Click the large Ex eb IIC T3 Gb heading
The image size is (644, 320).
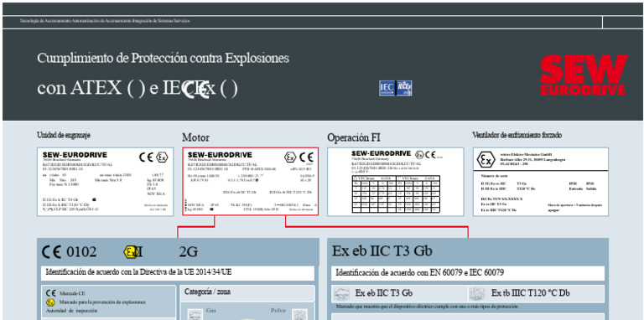tap(382, 250)
